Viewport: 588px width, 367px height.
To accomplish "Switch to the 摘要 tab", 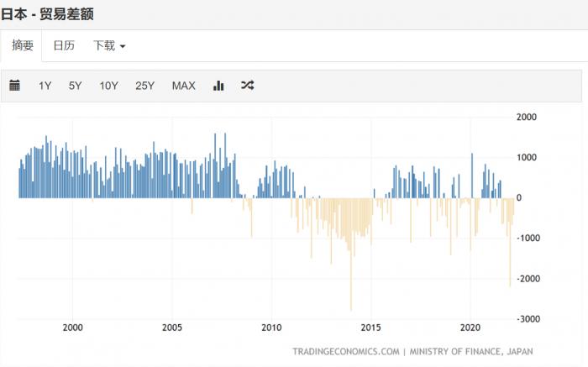I will click(23, 45).
